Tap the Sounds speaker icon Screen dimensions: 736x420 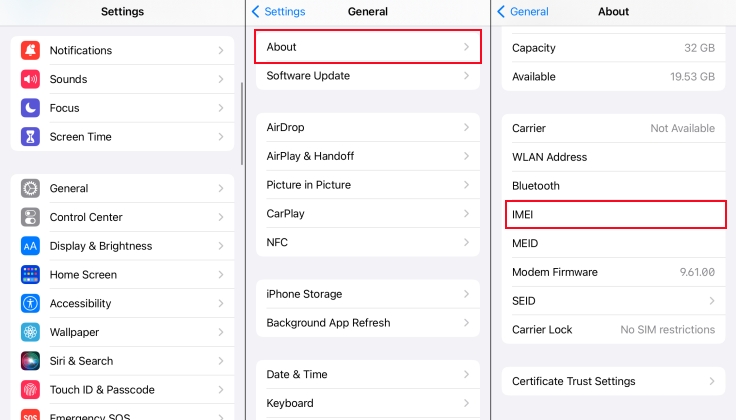click(x=30, y=79)
